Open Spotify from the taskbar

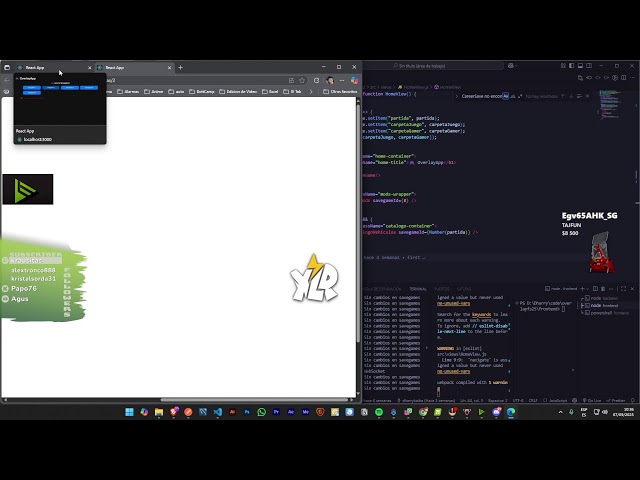(379, 412)
